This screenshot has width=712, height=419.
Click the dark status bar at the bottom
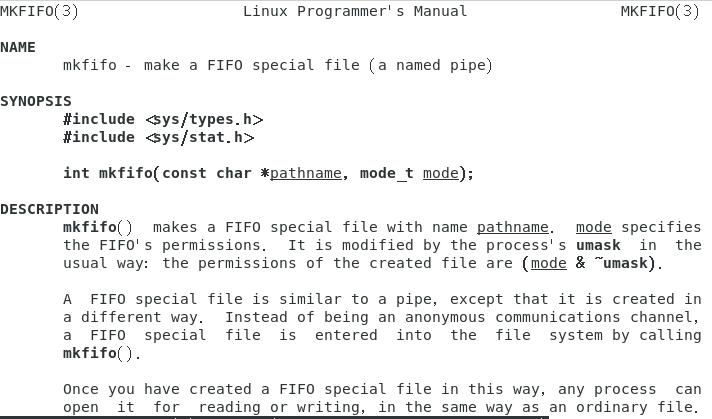pos(274,417)
